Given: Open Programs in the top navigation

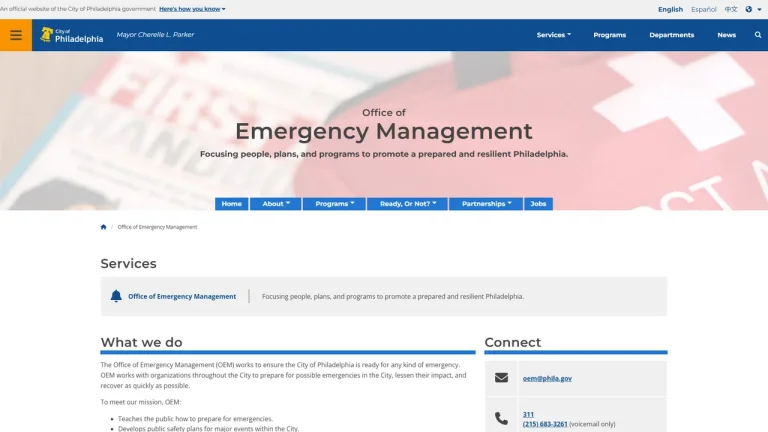Looking at the screenshot, I should pyautogui.click(x=609, y=35).
